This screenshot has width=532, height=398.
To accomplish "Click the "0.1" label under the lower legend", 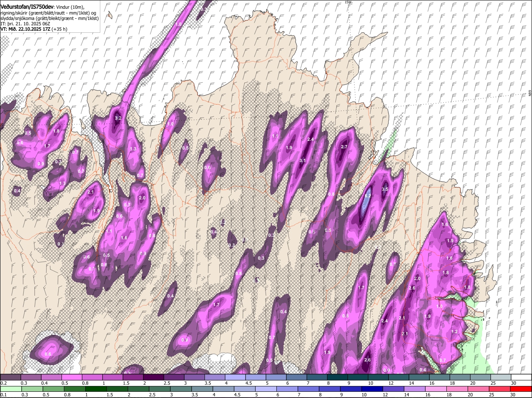I will click(3, 395).
